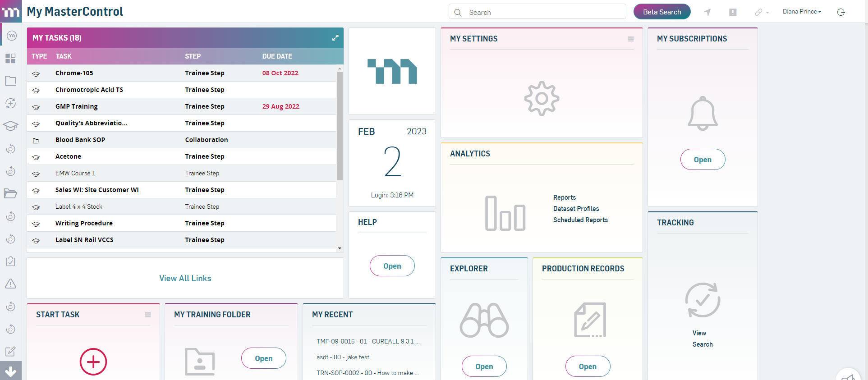The width and height of the screenshot is (868, 380).
Task: Click the MasterControl logo in top-left corner
Action: tap(11, 11)
